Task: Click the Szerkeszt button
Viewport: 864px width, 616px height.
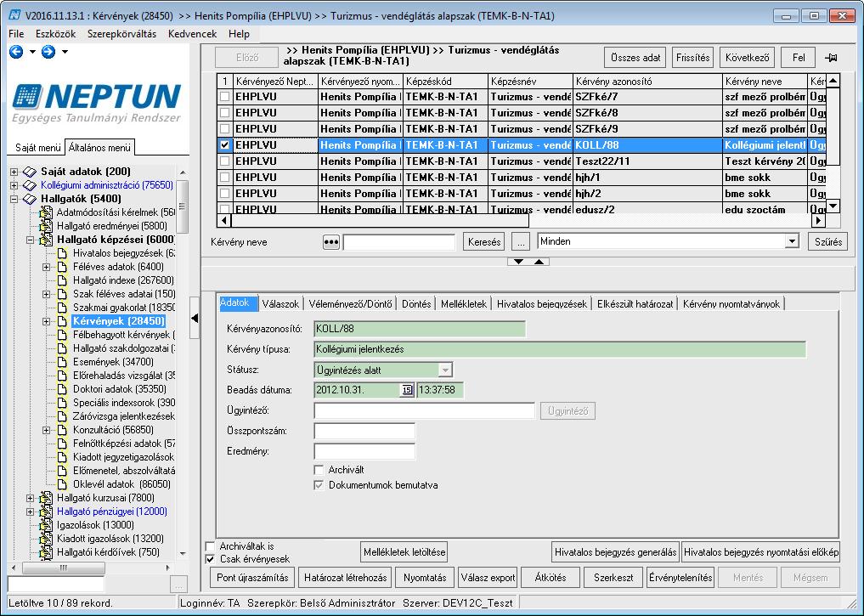Action: [x=613, y=578]
